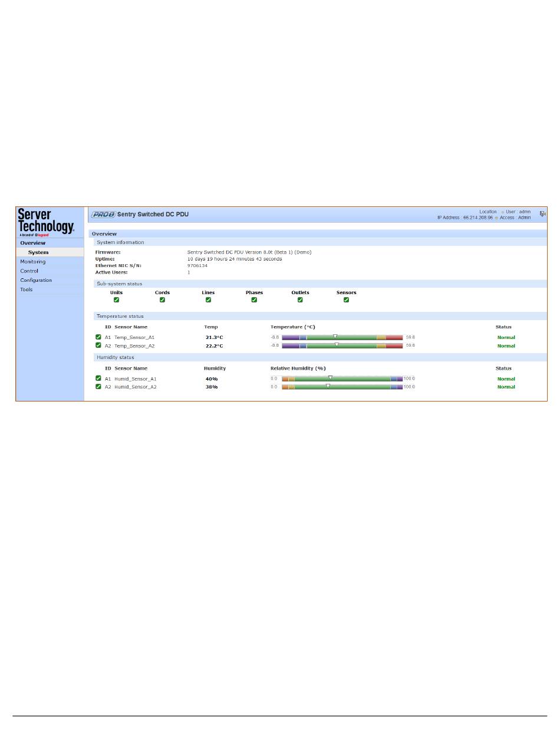Click the Temp_Sensor_A1 status checkbox

(98, 337)
